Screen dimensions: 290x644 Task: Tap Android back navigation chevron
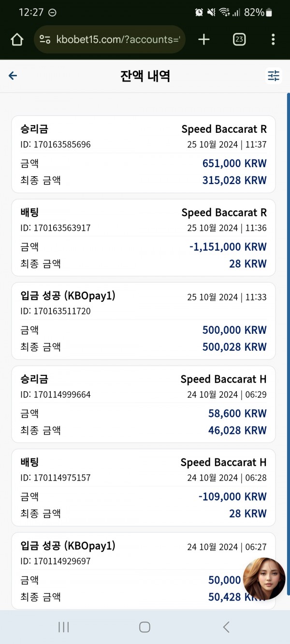tap(226, 627)
